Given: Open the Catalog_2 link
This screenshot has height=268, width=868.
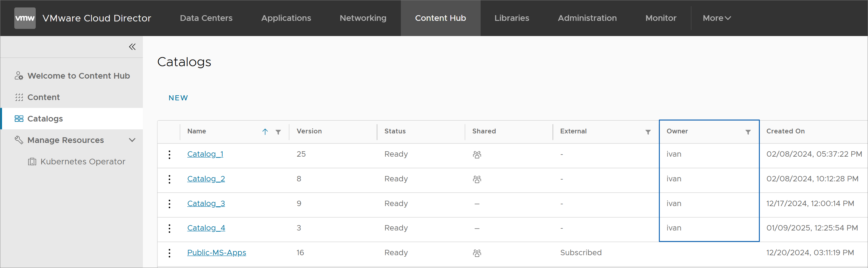Looking at the screenshot, I should (x=206, y=179).
